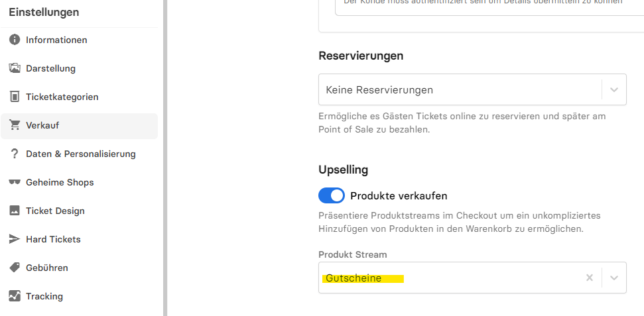The width and height of the screenshot is (644, 316).
Task: Click the question mark icon for Daten & Personalisierung
Action: pos(15,154)
